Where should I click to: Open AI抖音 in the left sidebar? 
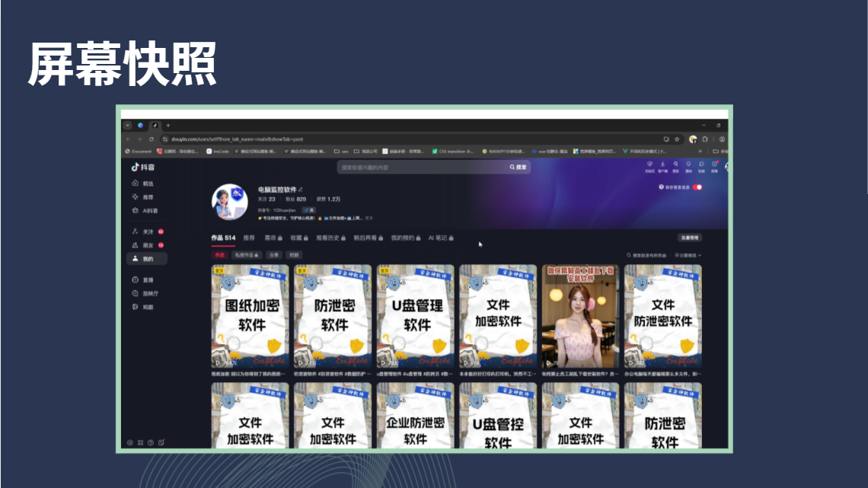point(145,210)
